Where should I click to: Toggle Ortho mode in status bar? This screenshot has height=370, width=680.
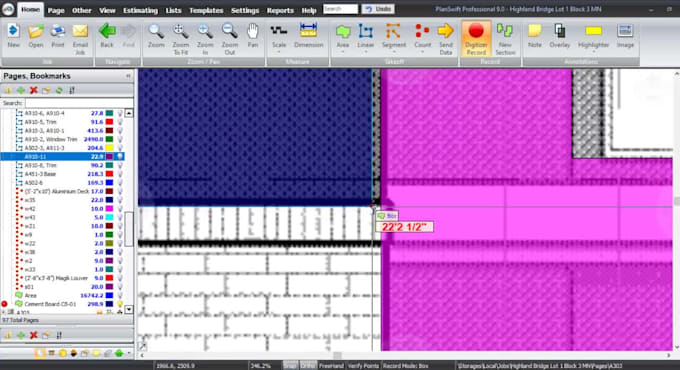click(x=308, y=366)
